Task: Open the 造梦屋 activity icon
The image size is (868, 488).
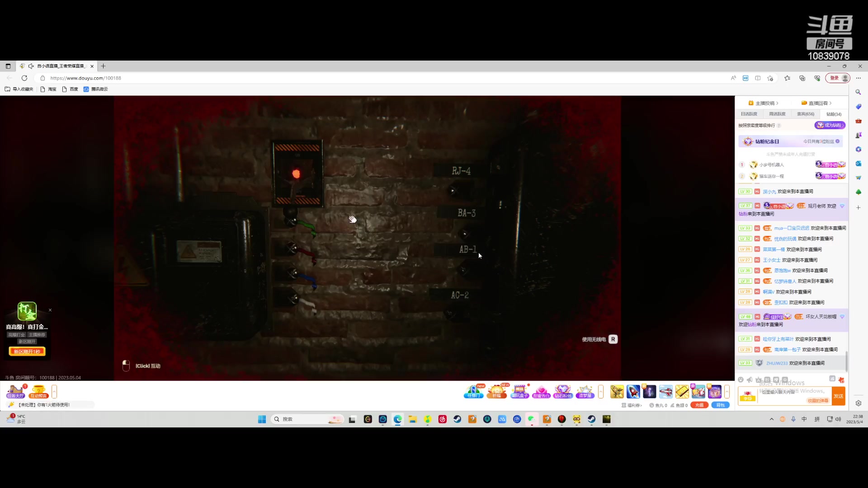Action: [x=585, y=391]
